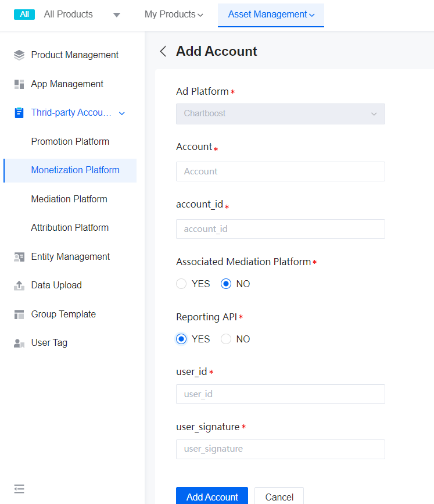
Task: Click the Product Management sidebar icon
Action: pyautogui.click(x=18, y=54)
